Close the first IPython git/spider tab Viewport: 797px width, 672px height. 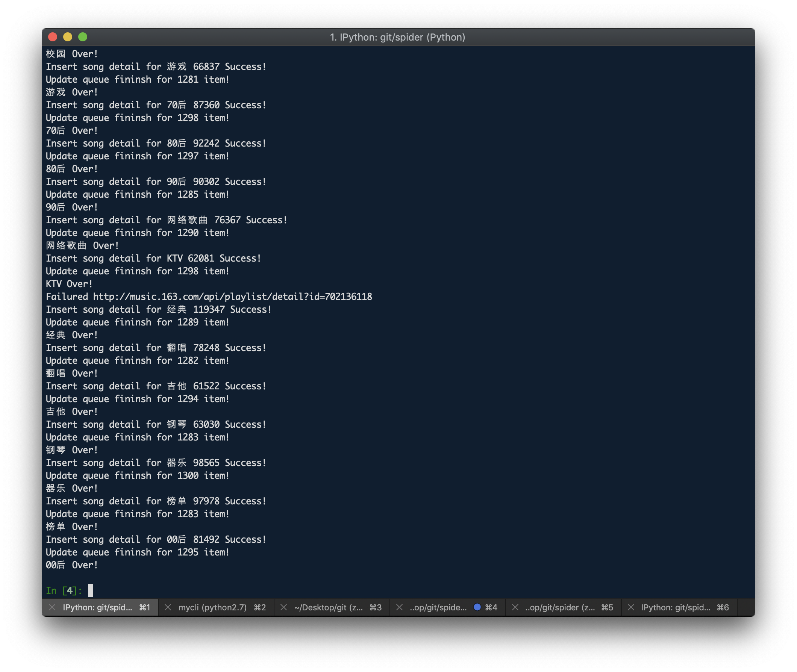tap(52, 607)
